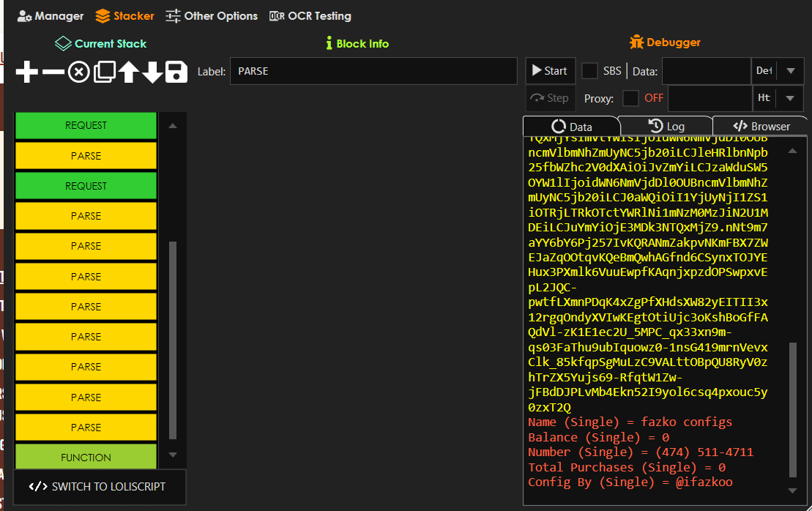The height and width of the screenshot is (511, 812).
Task: Add a new block to the stack
Action: pos(26,71)
